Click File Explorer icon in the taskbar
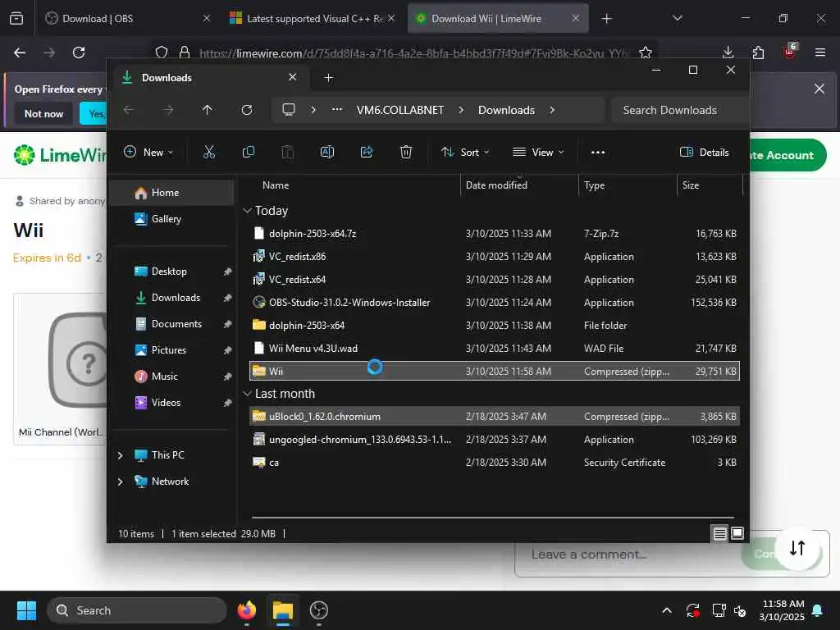Image resolution: width=840 pixels, height=630 pixels. coord(283,610)
